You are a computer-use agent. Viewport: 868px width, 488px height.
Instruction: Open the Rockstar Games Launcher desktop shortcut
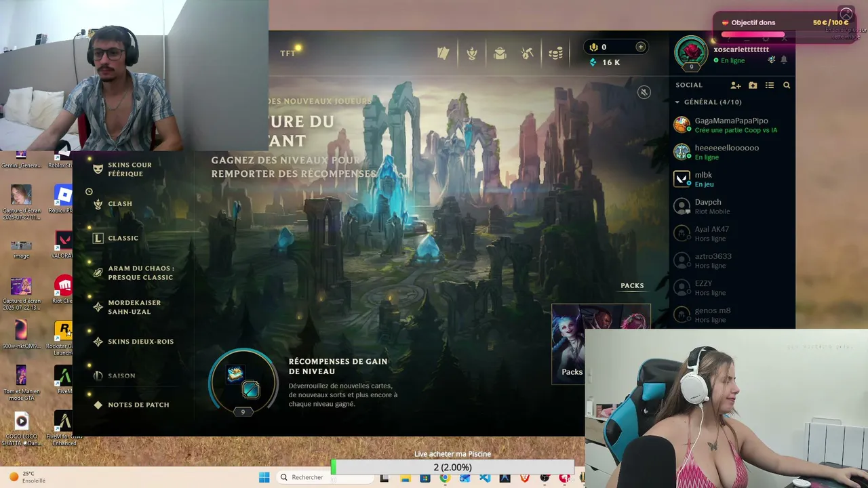coord(63,338)
